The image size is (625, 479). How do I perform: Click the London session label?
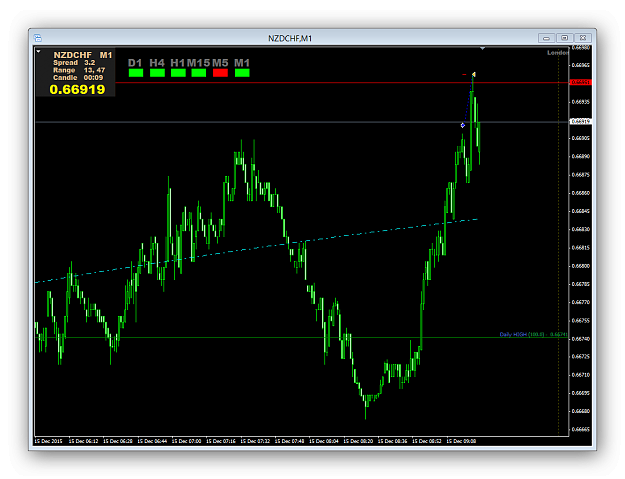point(558,53)
